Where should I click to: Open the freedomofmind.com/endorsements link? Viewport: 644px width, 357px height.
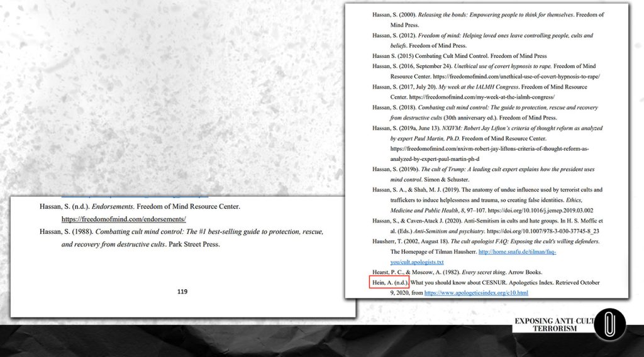tap(124, 219)
